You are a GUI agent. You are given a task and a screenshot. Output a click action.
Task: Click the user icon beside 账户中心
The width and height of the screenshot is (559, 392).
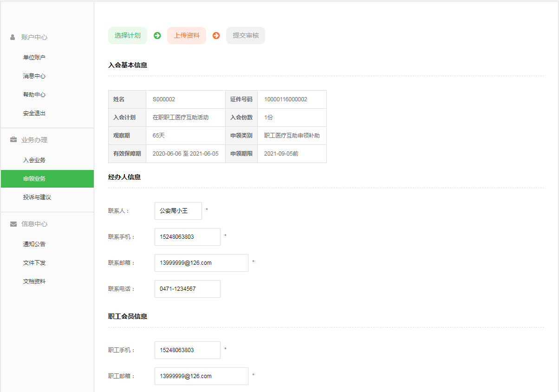[13, 37]
